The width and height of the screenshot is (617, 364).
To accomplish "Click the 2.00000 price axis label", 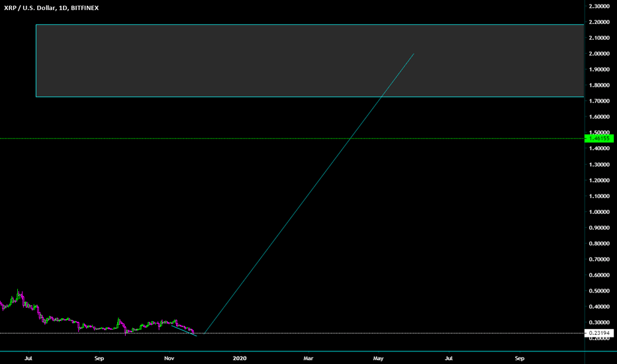I will pyautogui.click(x=599, y=54).
